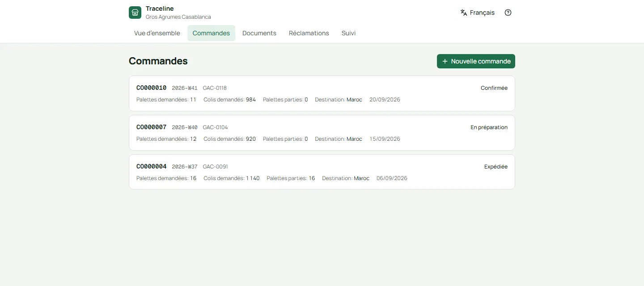Viewport: 644px width, 286px height.
Task: Go to the Vue d'ensemble tab
Action: tap(157, 33)
